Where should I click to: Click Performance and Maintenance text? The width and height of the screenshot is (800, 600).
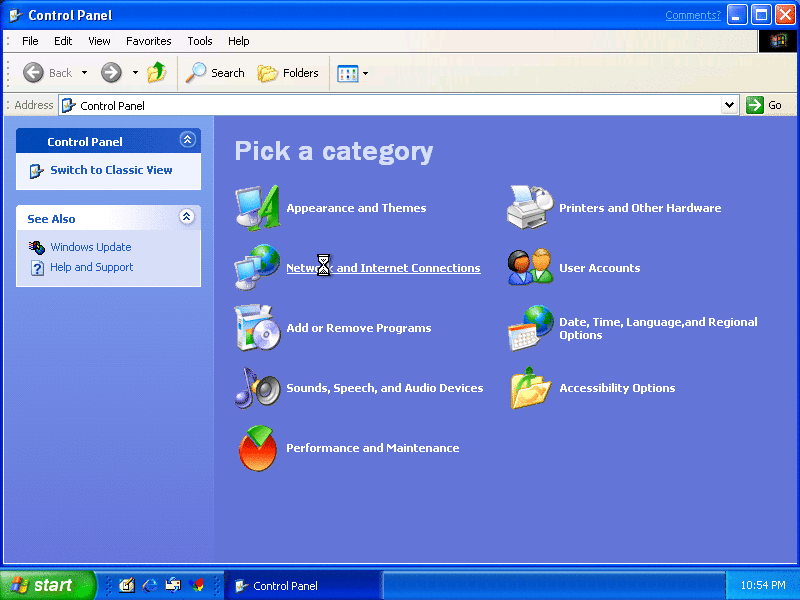point(372,447)
